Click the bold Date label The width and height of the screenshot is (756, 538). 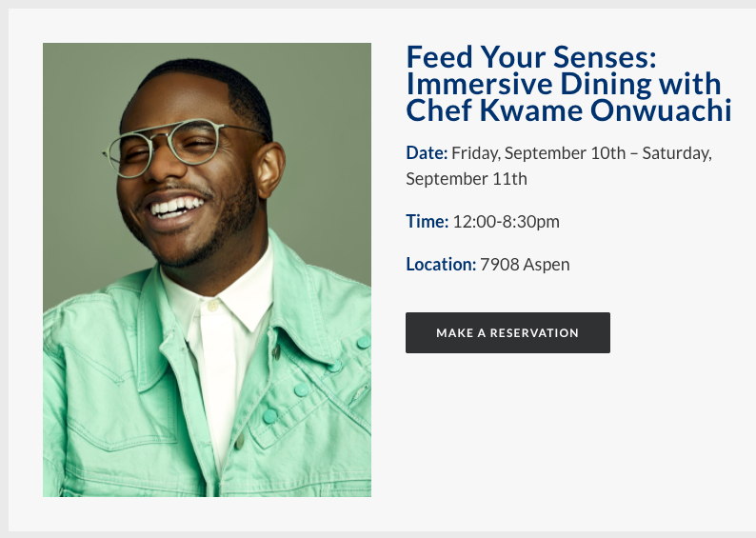(426, 153)
